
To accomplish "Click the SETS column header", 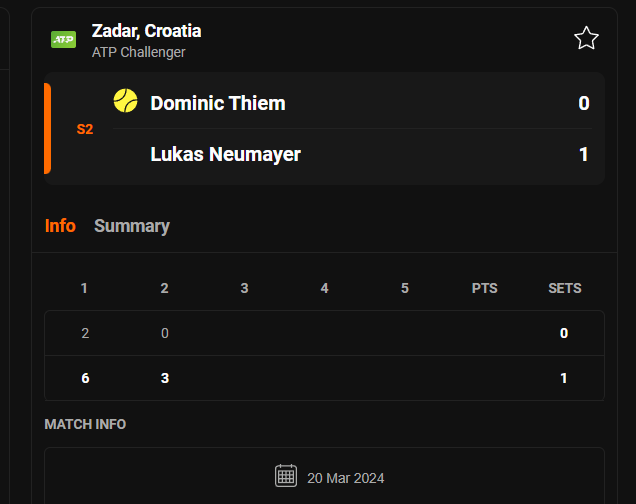I will coord(564,288).
